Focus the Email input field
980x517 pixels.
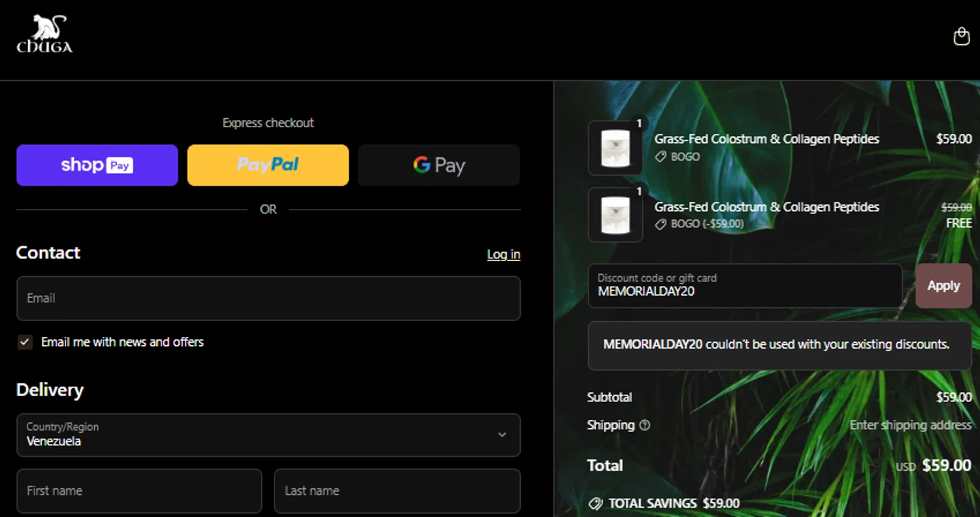(x=269, y=298)
